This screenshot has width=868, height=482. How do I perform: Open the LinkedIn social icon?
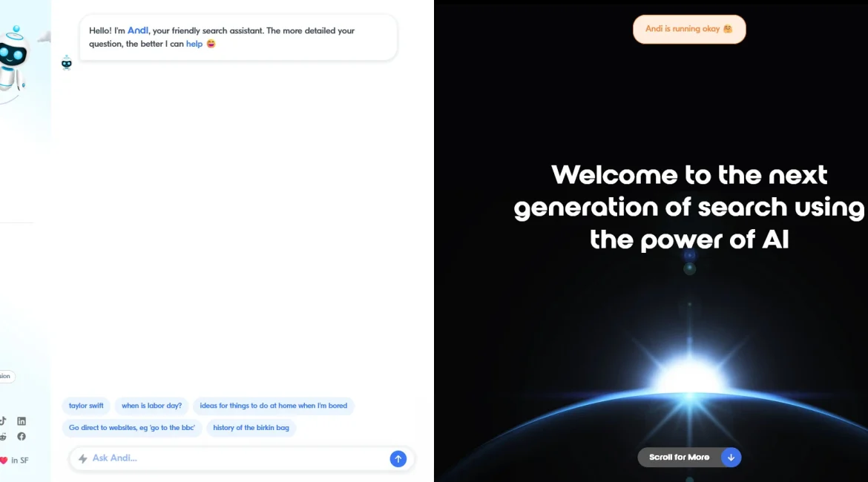pos(22,421)
